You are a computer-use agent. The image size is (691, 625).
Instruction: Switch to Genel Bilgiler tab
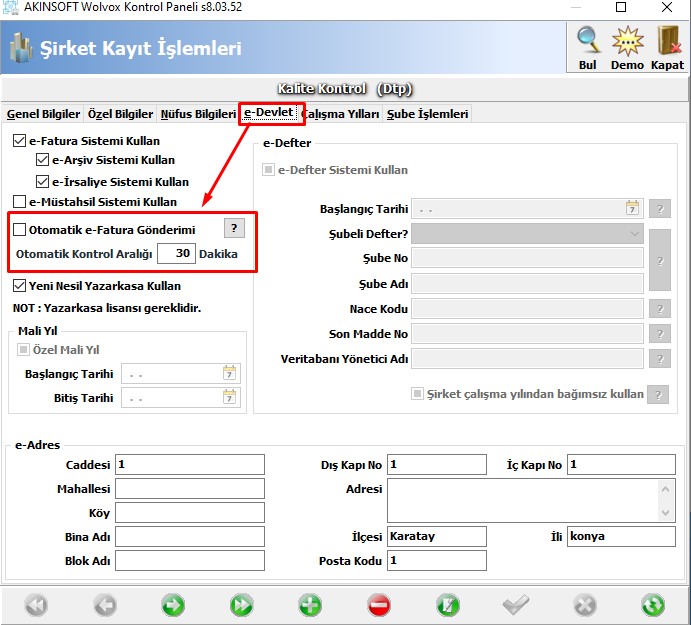[x=43, y=114]
